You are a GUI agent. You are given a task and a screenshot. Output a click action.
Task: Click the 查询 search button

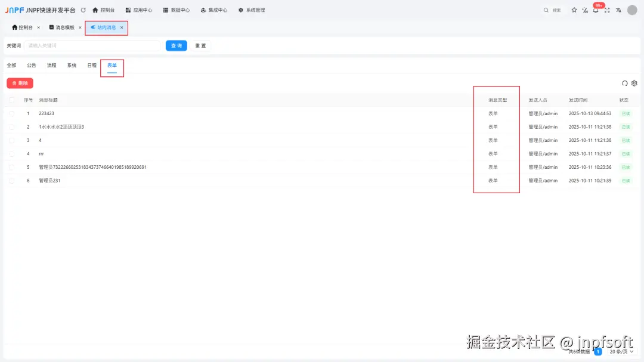tap(176, 45)
